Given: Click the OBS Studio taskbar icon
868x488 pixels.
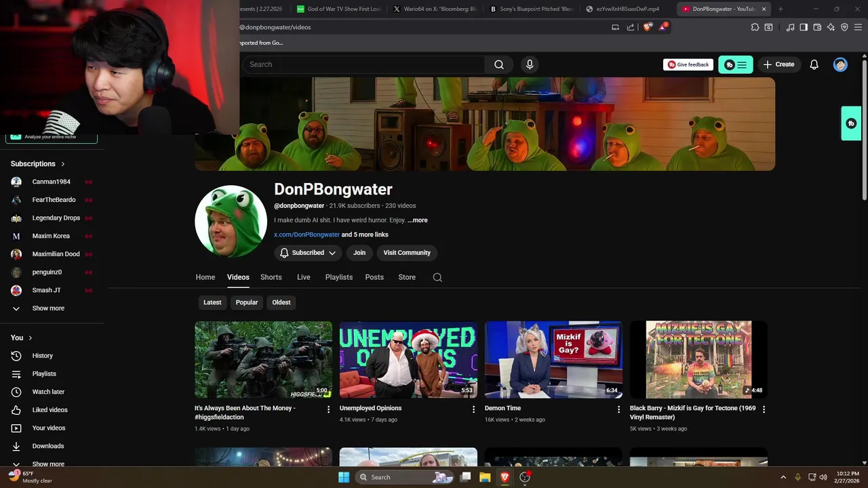Looking at the screenshot, I should [525, 477].
